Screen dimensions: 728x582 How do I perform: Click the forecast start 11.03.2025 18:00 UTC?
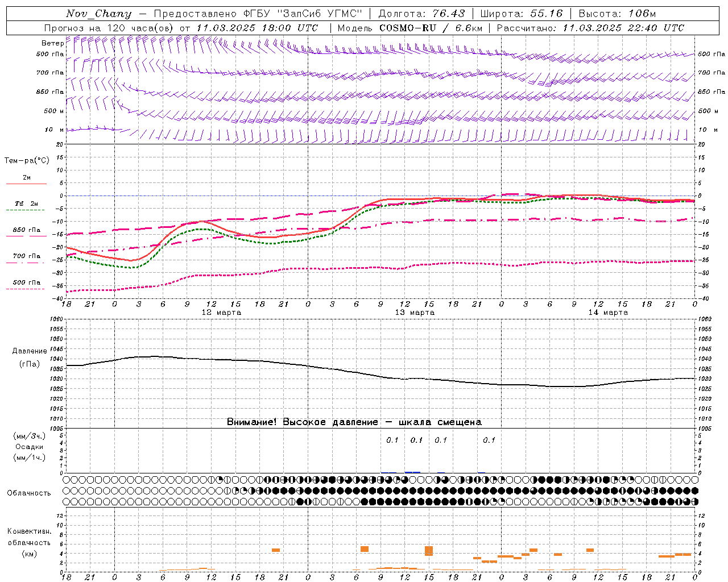coord(257,28)
